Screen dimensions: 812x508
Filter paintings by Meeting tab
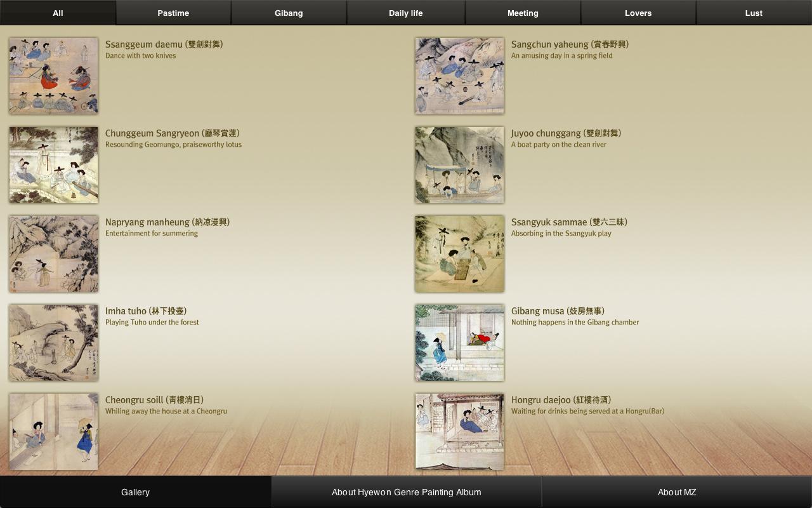pos(523,13)
